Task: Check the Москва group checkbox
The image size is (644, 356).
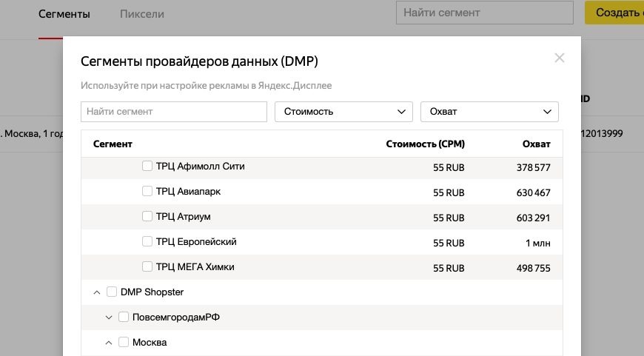Action: (124, 342)
